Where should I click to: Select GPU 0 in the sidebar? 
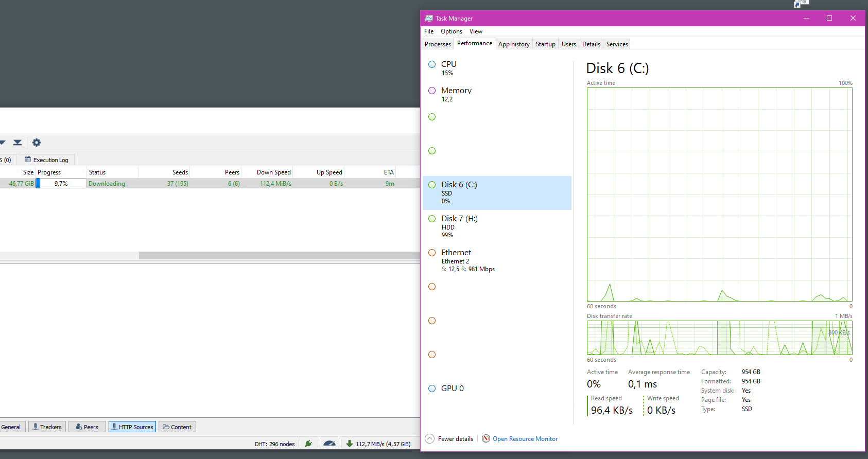click(497, 389)
